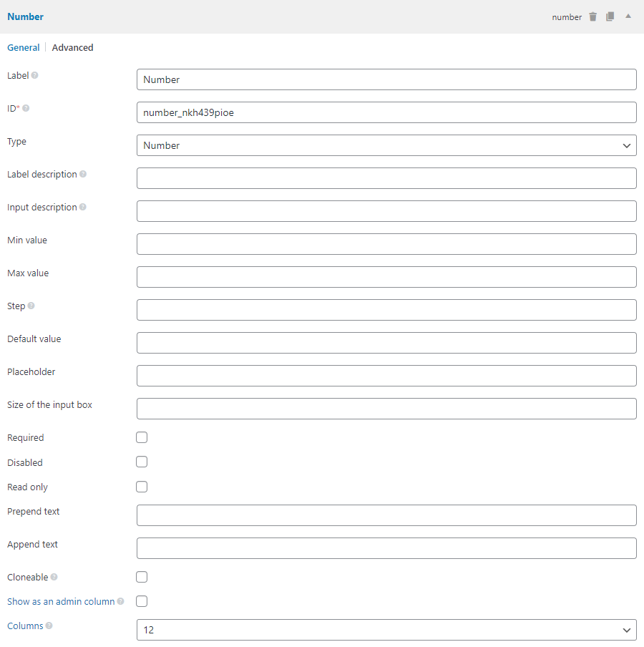Click the help icon next to Label
This screenshot has height=647, width=644.
(35, 75)
